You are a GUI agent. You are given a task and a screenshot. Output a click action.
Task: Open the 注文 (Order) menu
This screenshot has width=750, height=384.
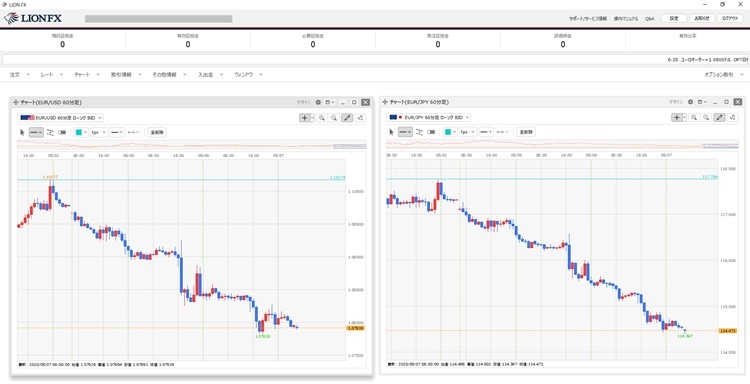click(20, 75)
